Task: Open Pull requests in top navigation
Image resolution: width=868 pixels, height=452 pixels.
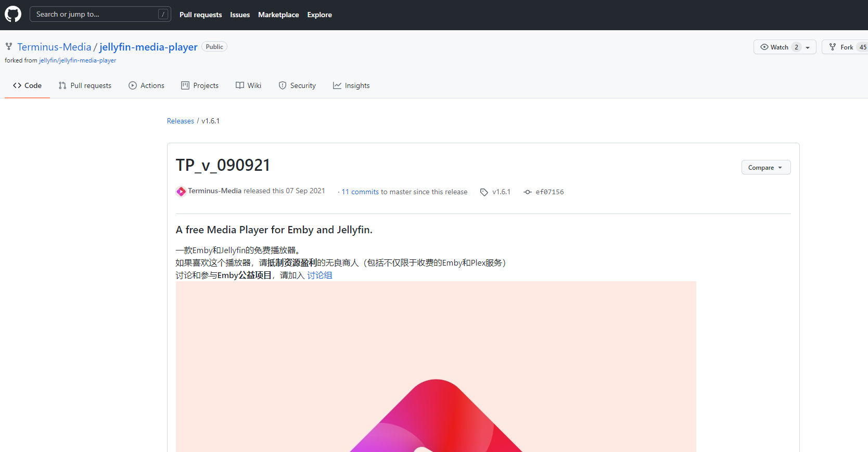Action: [x=200, y=15]
